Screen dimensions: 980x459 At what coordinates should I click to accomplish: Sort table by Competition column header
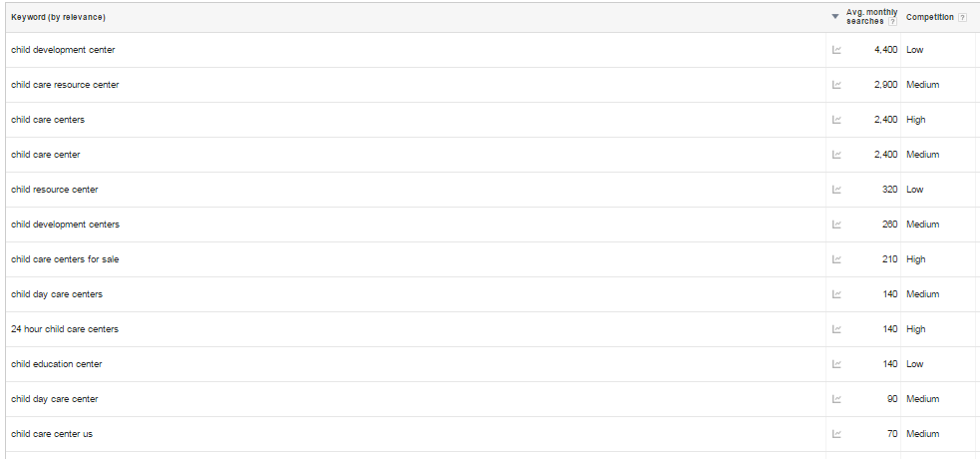click(930, 18)
